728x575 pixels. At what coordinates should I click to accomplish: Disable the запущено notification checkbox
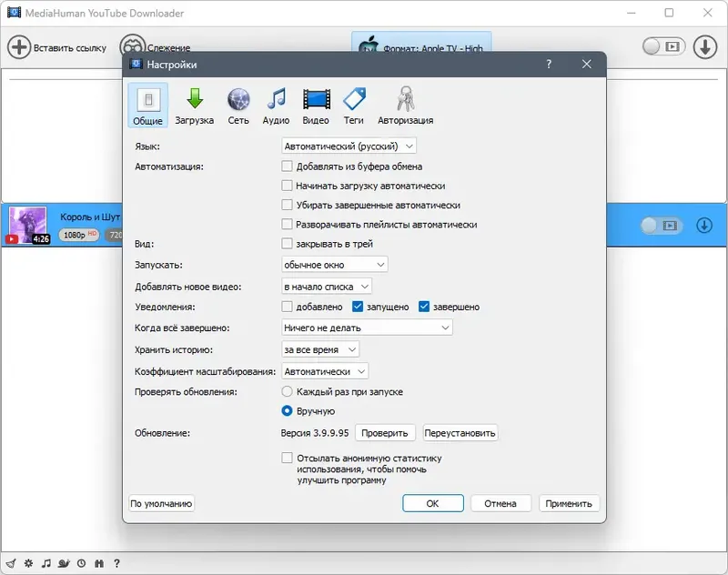click(358, 307)
